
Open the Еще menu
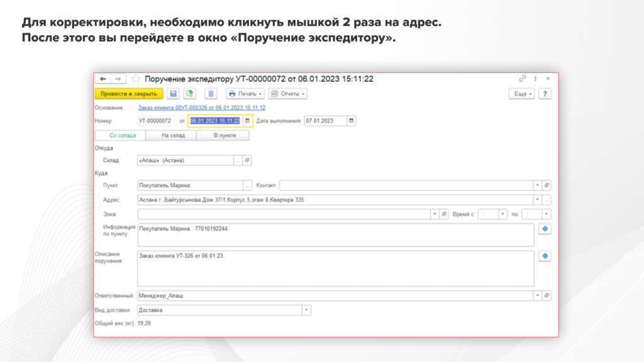(x=522, y=94)
